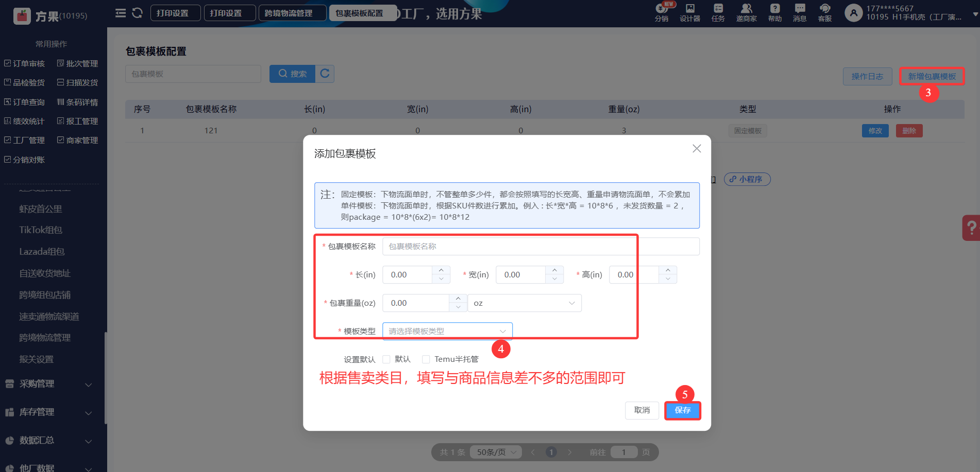Increase 长(in) value with up arrow
Viewport: 980px width, 472px height.
point(441,270)
